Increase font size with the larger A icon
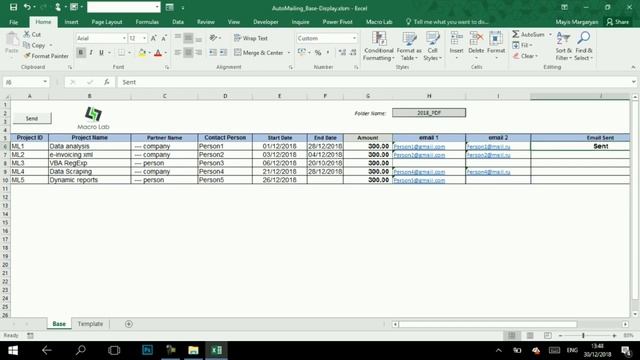Viewport: 640px width, 360px height. tap(153, 38)
